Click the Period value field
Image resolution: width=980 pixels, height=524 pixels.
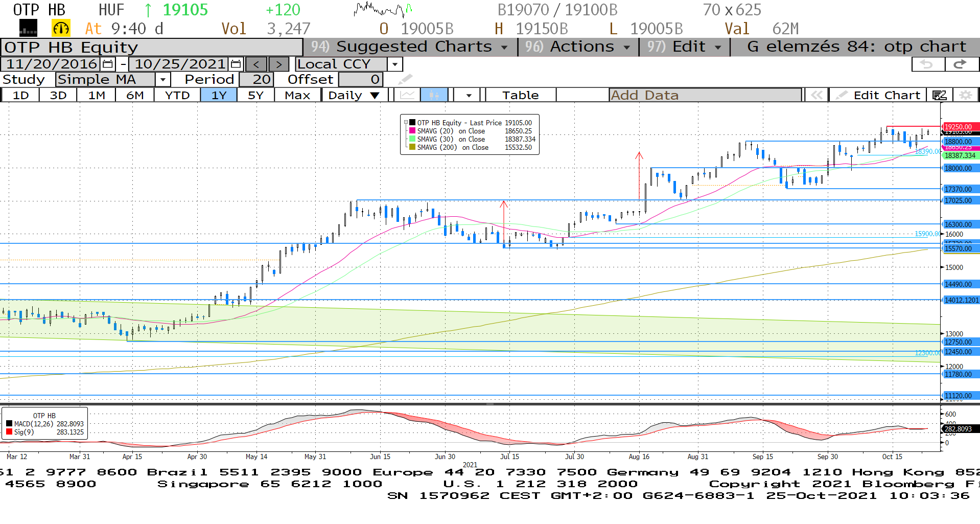click(x=256, y=80)
